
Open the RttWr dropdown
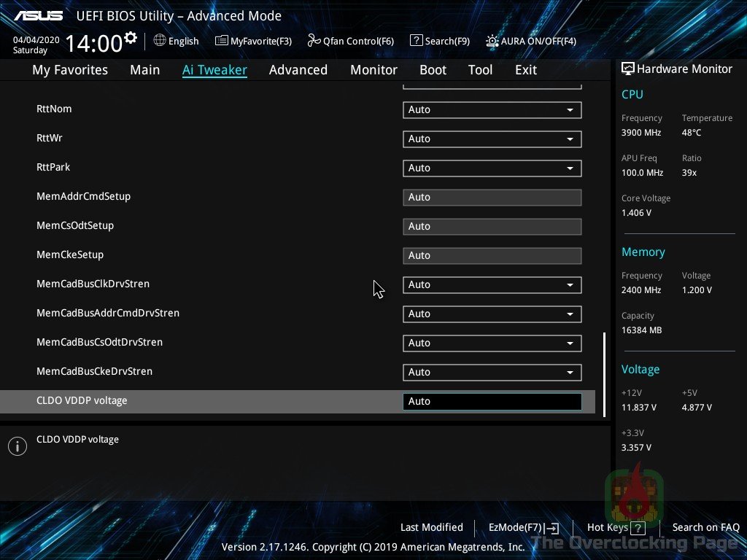click(491, 139)
